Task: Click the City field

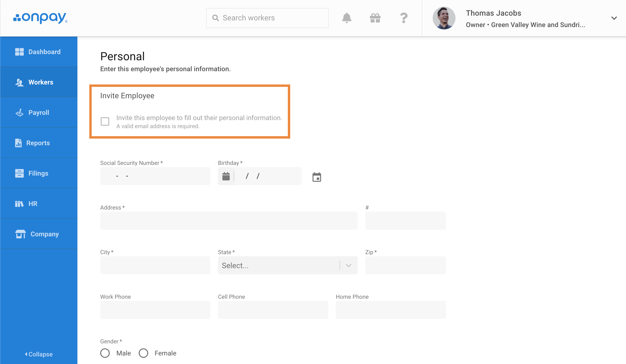Action: tap(155, 266)
